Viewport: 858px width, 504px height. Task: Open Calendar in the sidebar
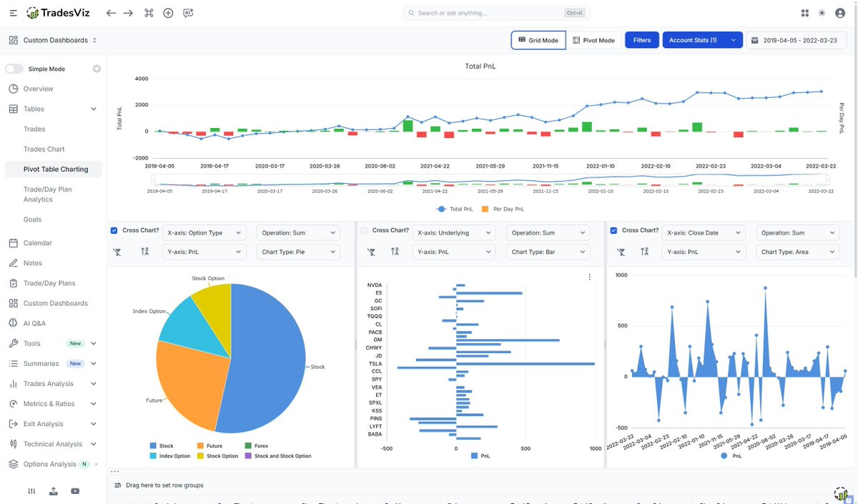[x=37, y=243]
